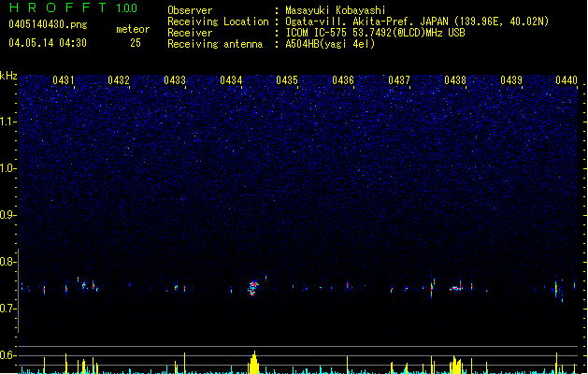588x374 pixels.
Task: Click the 0437 time marker
Action: [399, 80]
